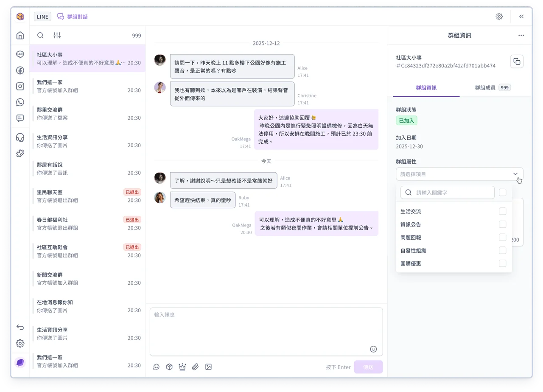
Task: Click the 請輸入關鍵字 search field
Action: click(x=448, y=193)
